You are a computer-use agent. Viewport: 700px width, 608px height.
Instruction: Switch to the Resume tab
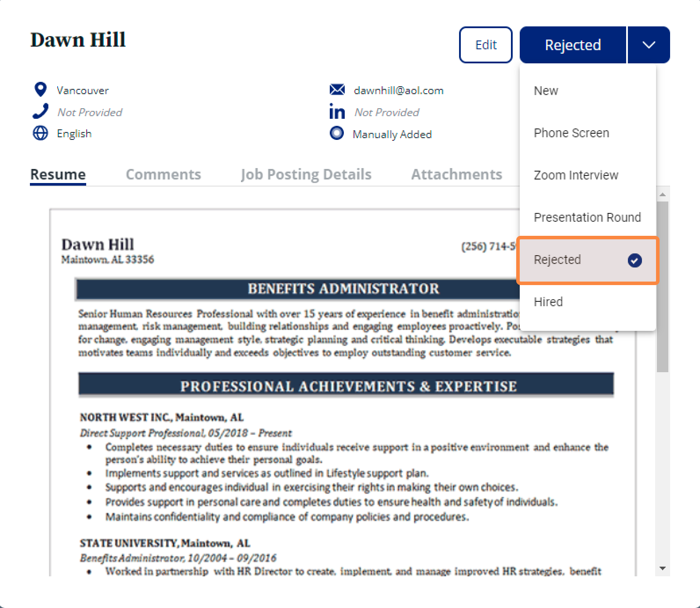pyautogui.click(x=58, y=175)
